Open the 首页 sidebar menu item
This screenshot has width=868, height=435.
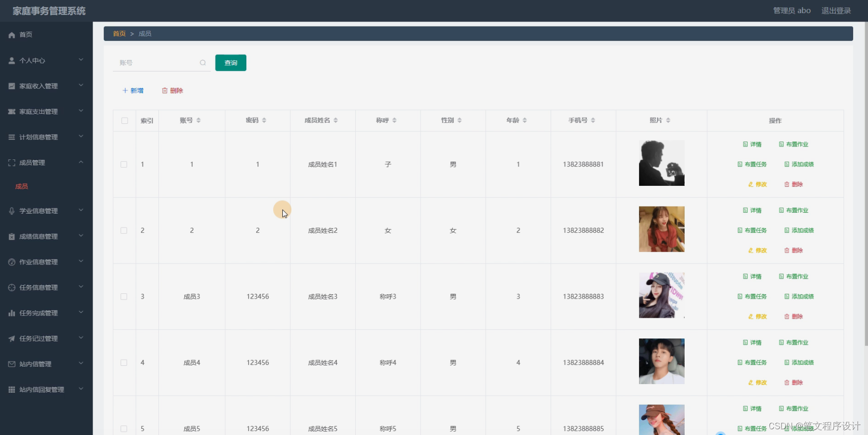pos(46,35)
